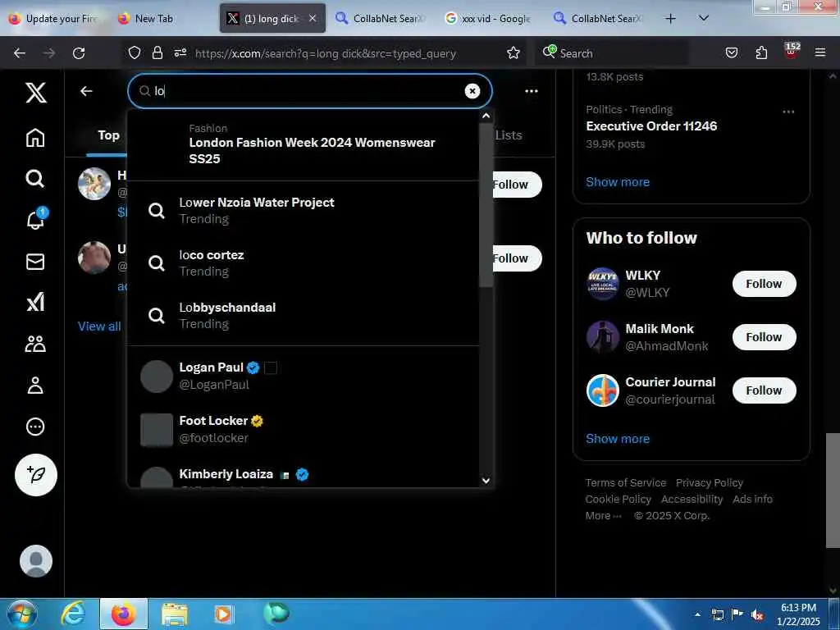Click the browser Back button
Image resolution: width=840 pixels, height=630 pixels.
click(x=20, y=53)
